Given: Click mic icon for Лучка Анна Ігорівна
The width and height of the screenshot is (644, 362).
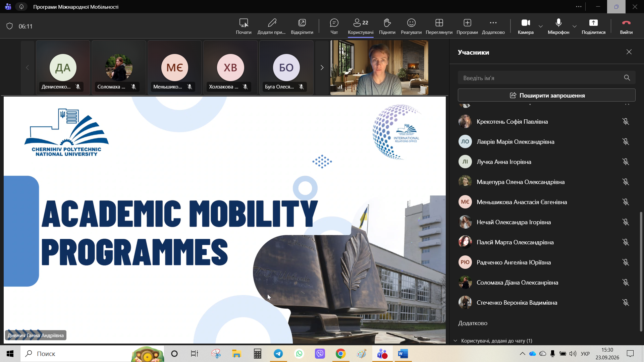Looking at the screenshot, I should (x=626, y=162).
